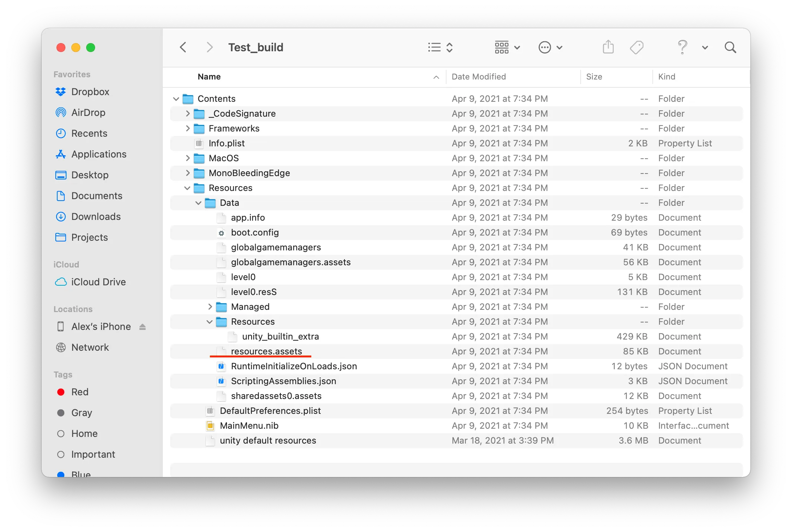The height and width of the screenshot is (532, 792).
Task: Expand the Frameworks folder
Action: (x=187, y=128)
